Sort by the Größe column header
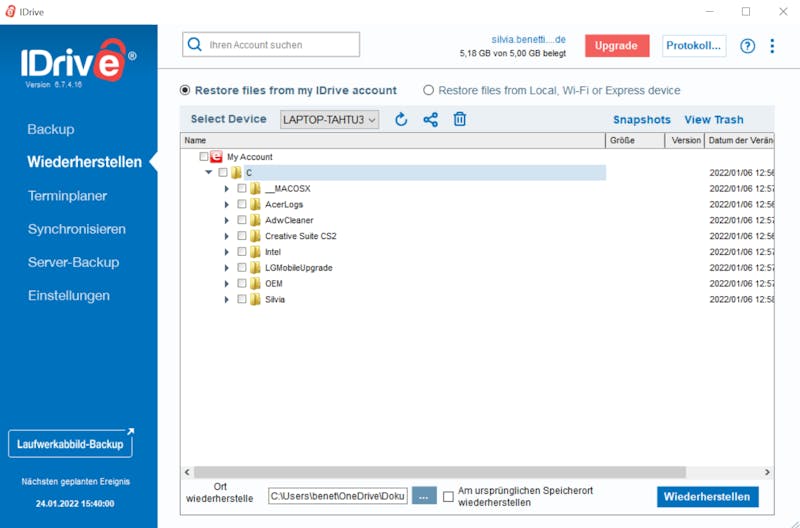The image size is (800, 528). (635, 140)
